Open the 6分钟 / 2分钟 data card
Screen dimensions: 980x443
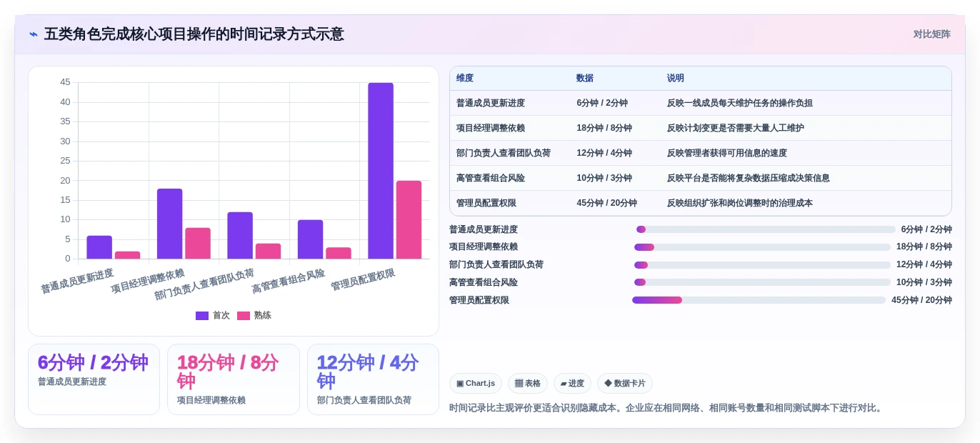[94, 379]
